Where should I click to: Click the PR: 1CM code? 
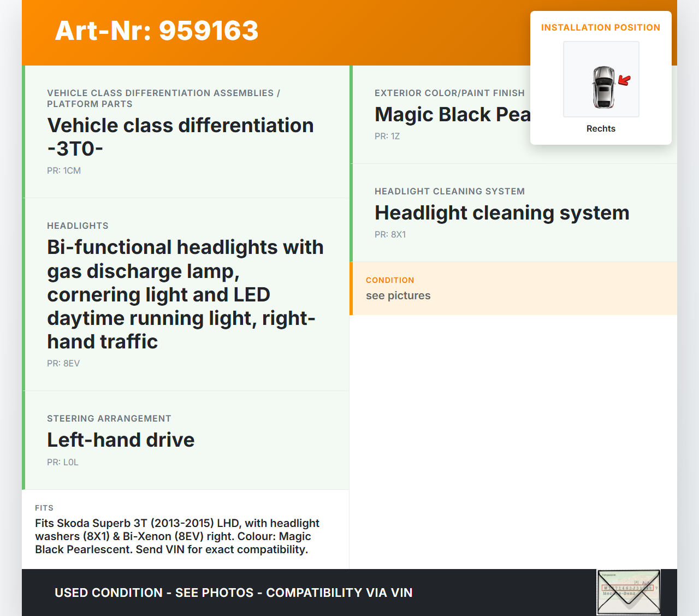[64, 171]
